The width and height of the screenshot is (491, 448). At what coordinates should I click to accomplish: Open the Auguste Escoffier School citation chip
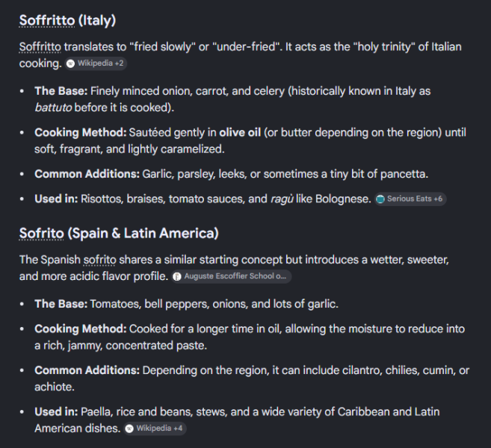pyautogui.click(x=232, y=276)
